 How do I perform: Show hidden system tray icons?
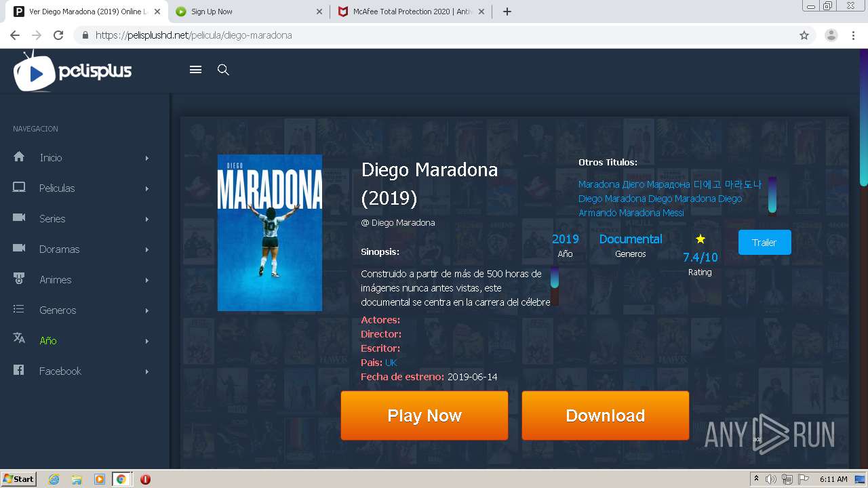(x=756, y=479)
